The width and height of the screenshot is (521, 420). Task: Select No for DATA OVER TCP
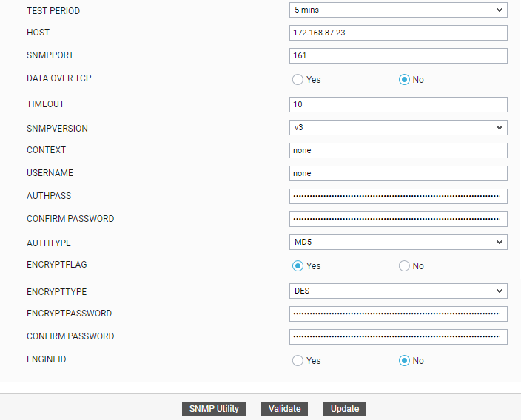404,80
